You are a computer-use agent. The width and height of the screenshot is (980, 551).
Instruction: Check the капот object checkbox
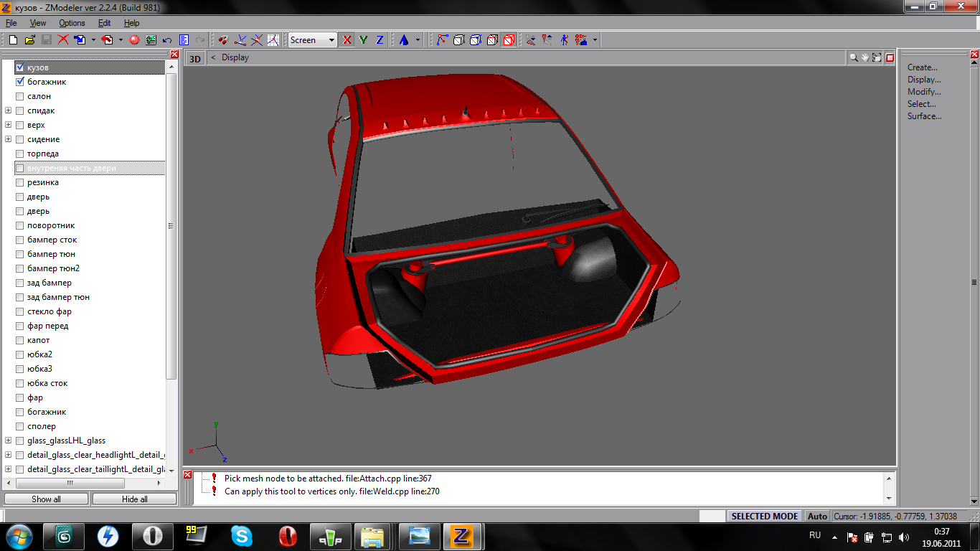[20, 340]
